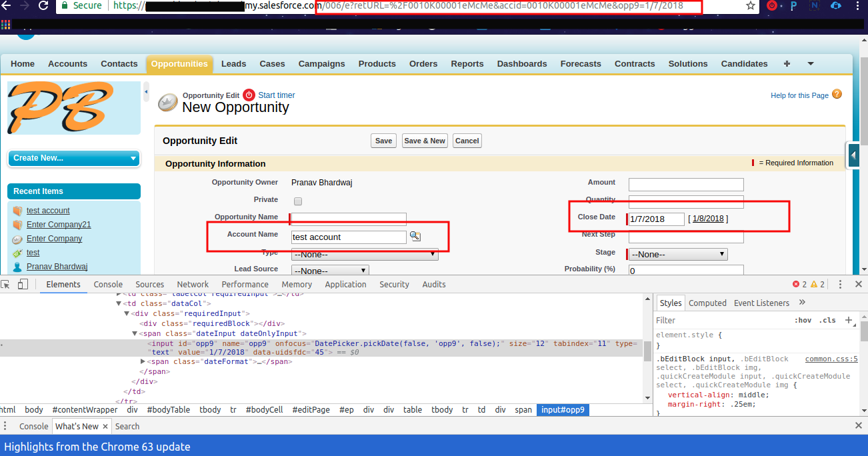This screenshot has height=456, width=868.
Task: Click the Start timer power icon
Action: pos(249,95)
